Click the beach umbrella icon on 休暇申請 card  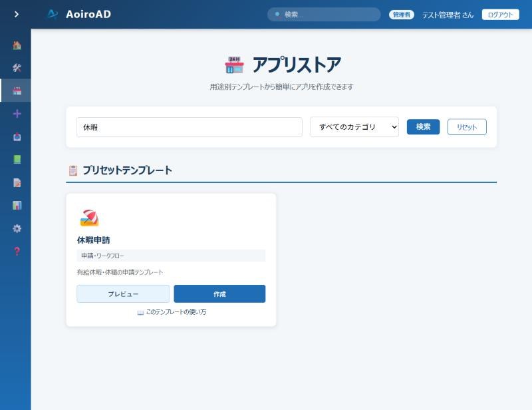89,218
